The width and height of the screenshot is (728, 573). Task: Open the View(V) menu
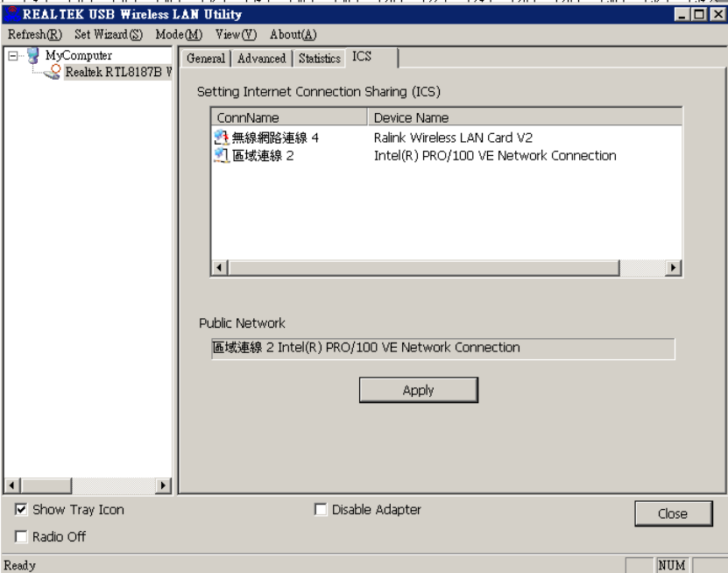(x=236, y=34)
